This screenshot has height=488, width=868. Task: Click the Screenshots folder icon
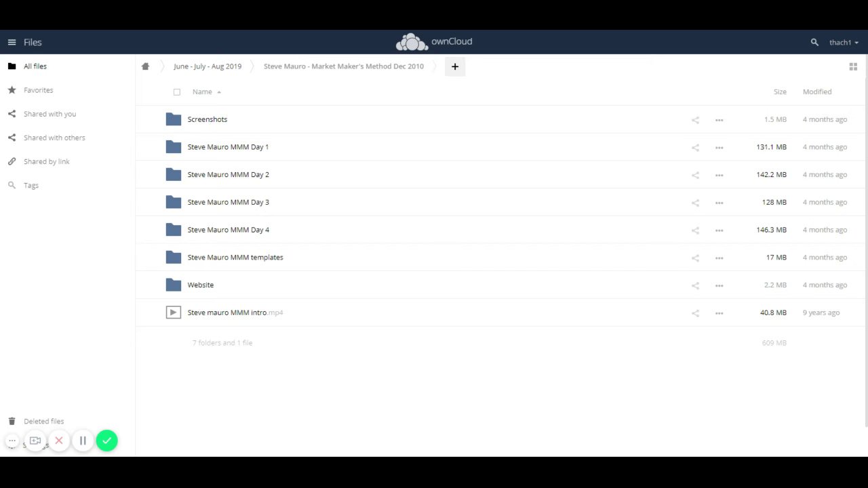[174, 119]
